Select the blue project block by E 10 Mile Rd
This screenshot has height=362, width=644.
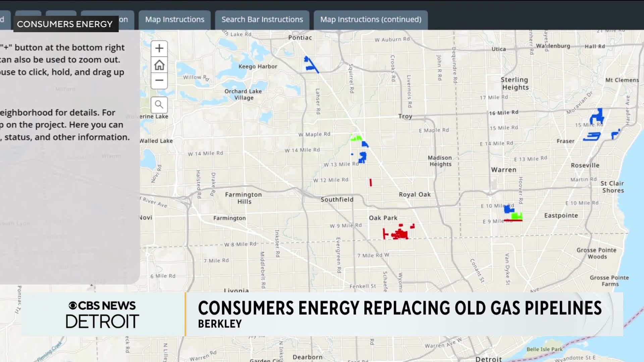[x=509, y=209]
